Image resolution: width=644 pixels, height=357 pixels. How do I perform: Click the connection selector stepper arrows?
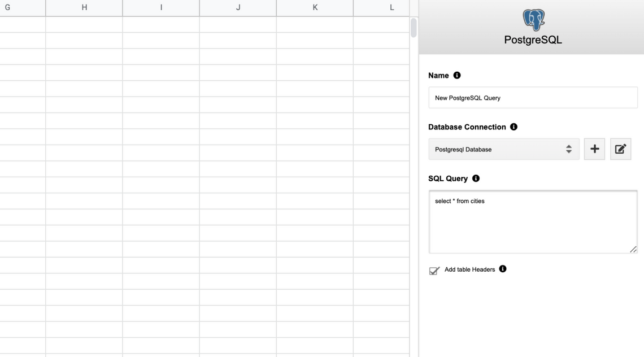(x=569, y=149)
